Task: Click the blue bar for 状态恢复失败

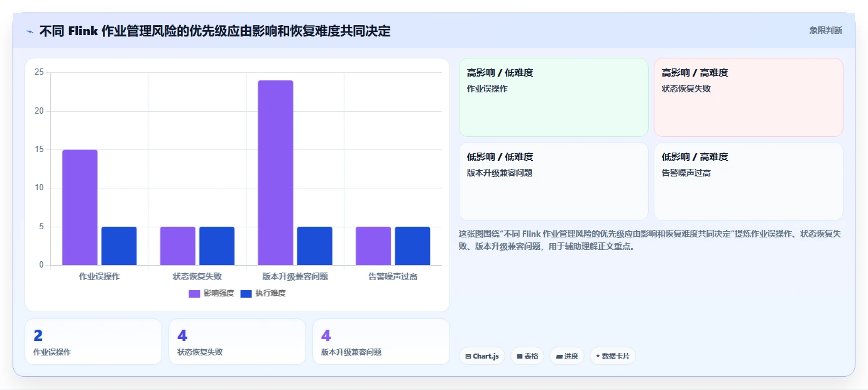Action: pos(217,246)
